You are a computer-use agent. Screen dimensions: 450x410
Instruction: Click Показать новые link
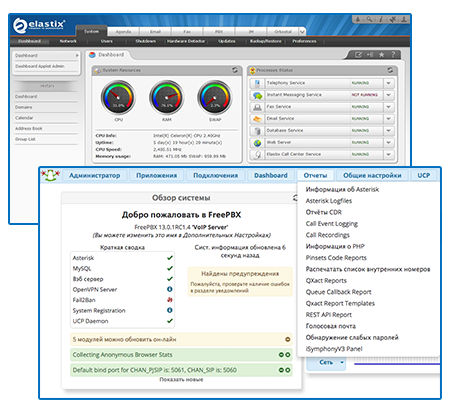tap(181, 379)
